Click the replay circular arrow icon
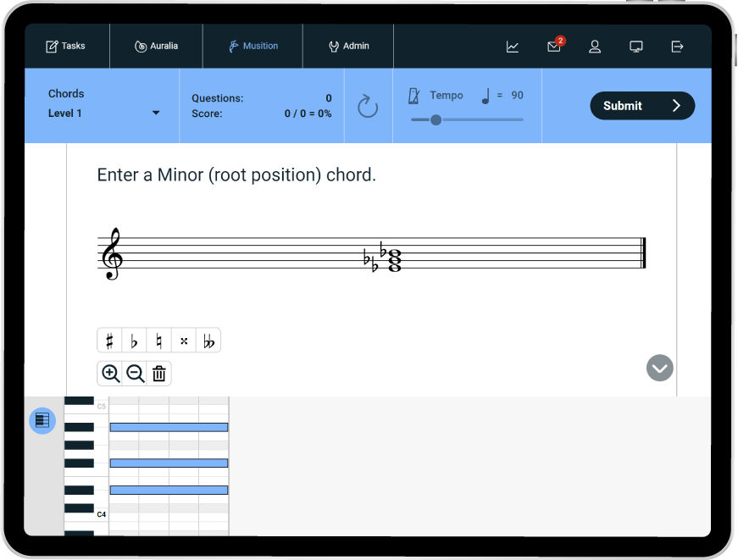 (x=368, y=106)
